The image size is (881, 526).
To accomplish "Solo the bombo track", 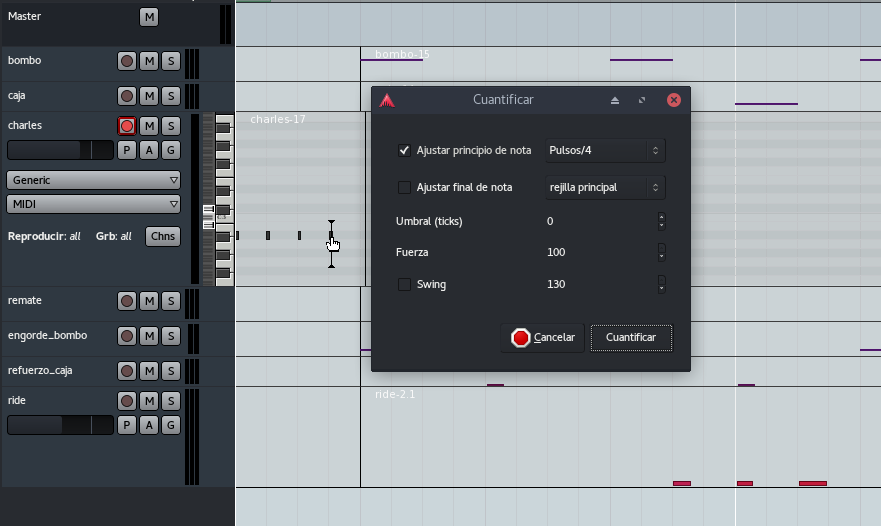I will pyautogui.click(x=171, y=61).
